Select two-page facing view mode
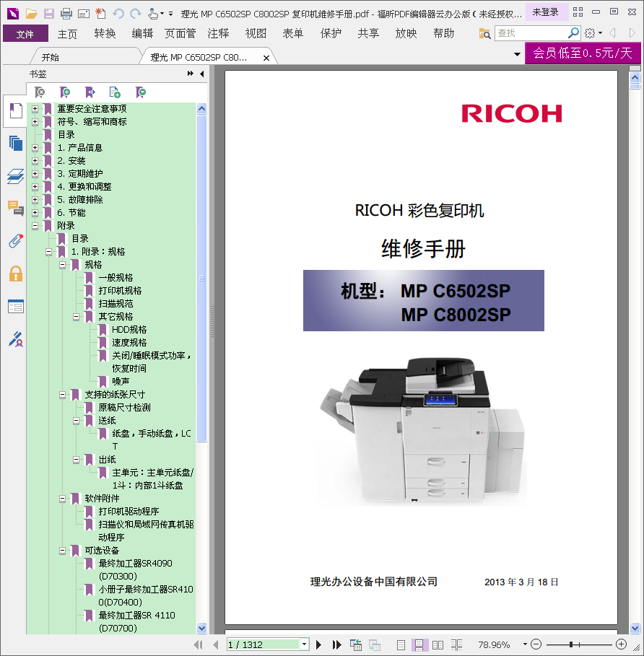644x656 pixels. coord(438,644)
